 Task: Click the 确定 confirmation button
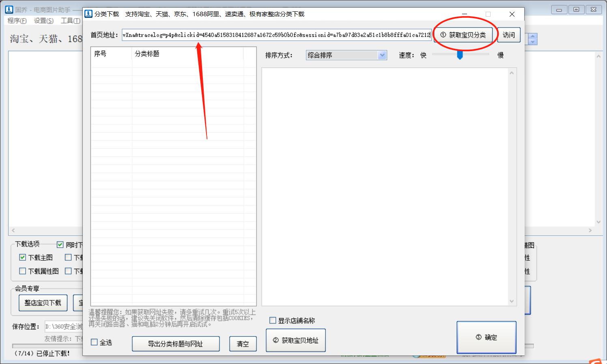[x=486, y=337]
